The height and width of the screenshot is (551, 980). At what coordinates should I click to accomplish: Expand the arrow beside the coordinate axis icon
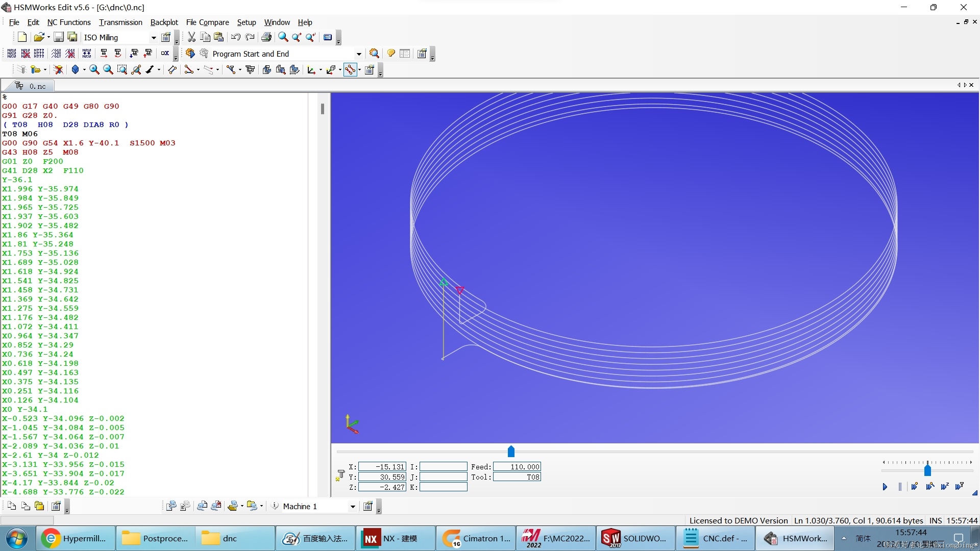tap(321, 70)
